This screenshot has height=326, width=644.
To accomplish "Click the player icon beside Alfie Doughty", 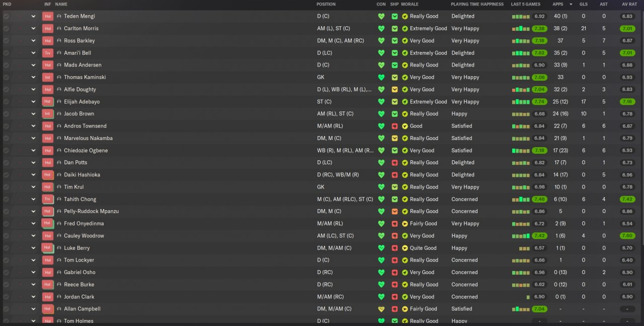I will pyautogui.click(x=59, y=89).
